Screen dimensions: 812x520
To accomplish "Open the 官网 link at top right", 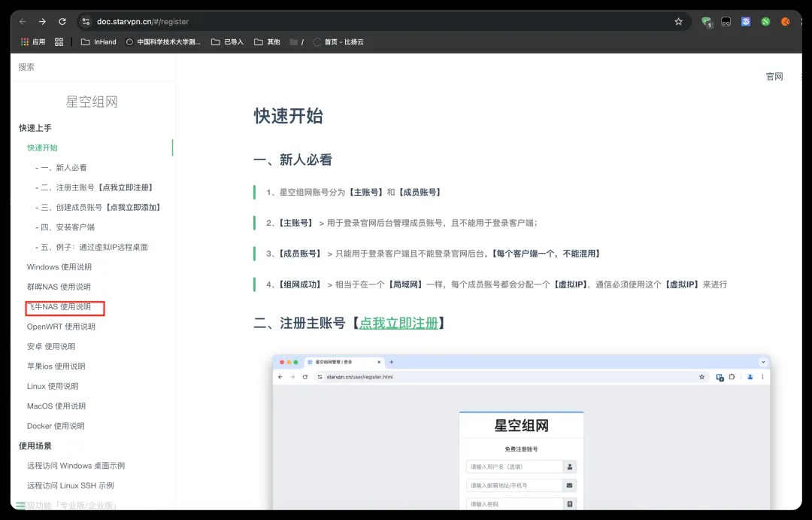I will point(774,77).
